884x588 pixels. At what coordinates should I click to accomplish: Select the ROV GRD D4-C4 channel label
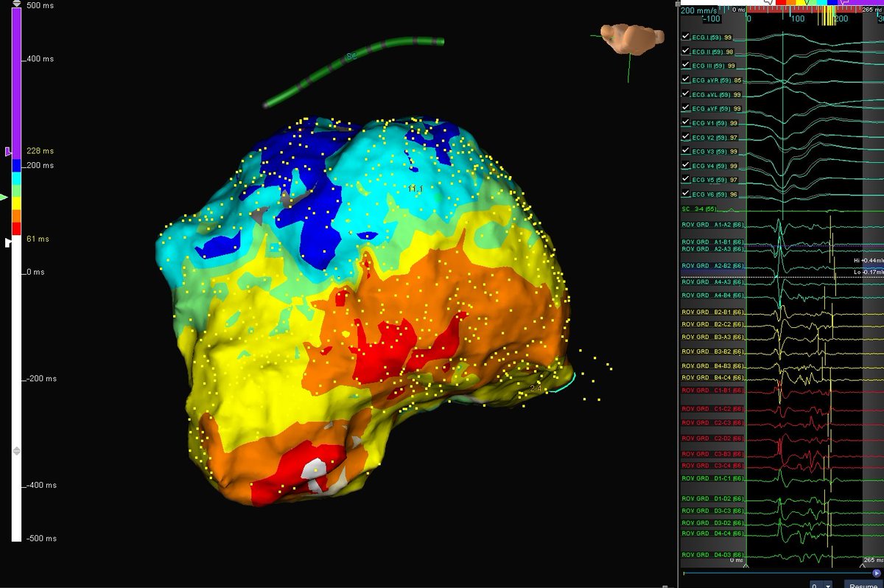coord(712,533)
